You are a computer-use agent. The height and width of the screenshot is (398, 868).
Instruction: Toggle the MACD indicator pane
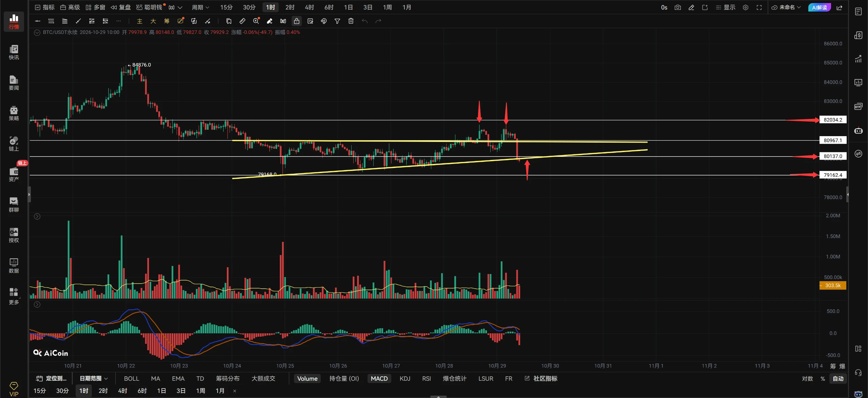[379, 378]
